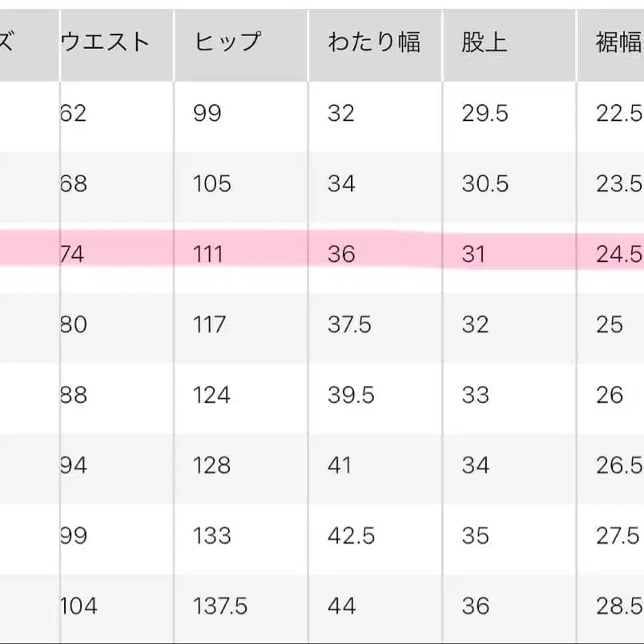
Task: Click the ウエスト column header
Action: (x=106, y=42)
